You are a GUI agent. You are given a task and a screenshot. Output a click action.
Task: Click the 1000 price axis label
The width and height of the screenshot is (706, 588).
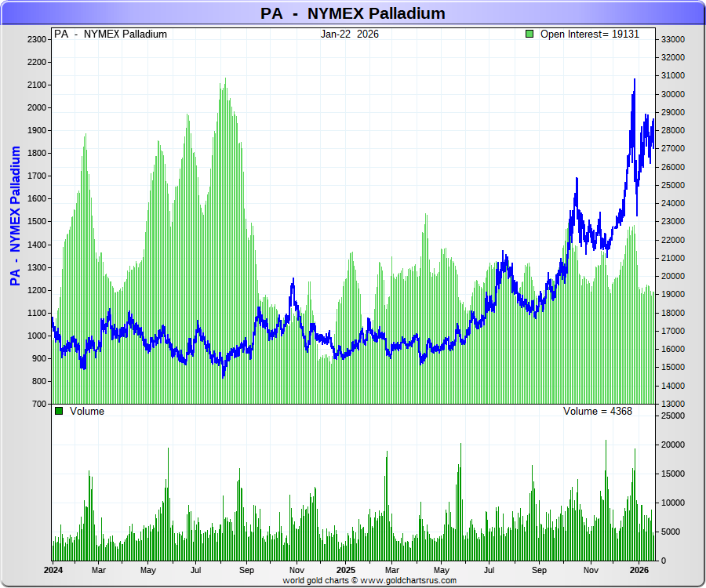[36, 336]
